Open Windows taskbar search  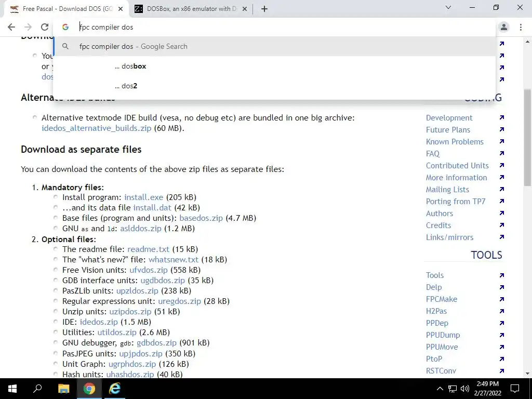pyautogui.click(x=37, y=389)
